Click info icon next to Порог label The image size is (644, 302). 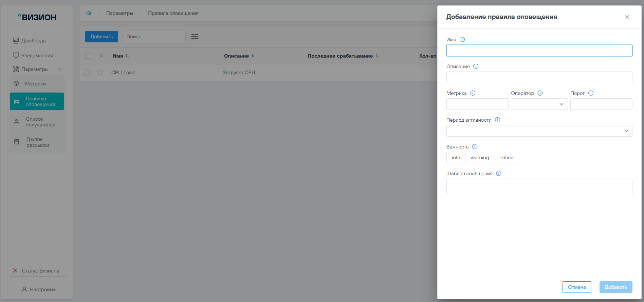click(x=591, y=93)
